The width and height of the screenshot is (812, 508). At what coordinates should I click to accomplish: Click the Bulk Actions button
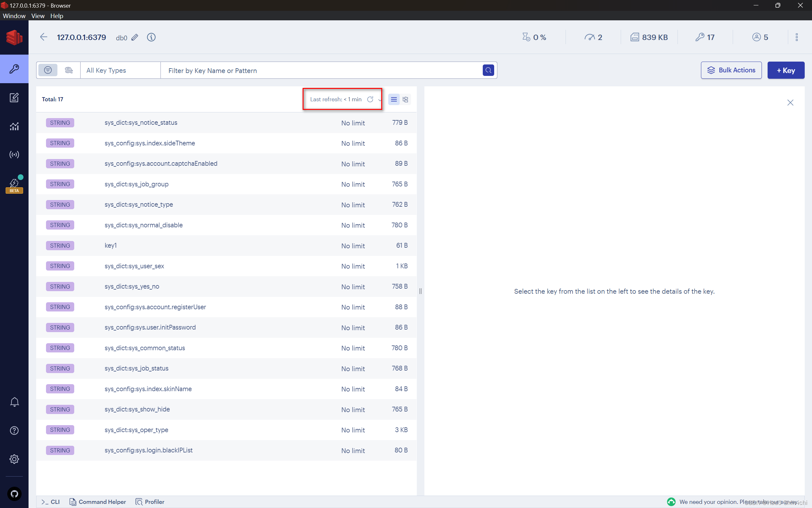(x=731, y=70)
